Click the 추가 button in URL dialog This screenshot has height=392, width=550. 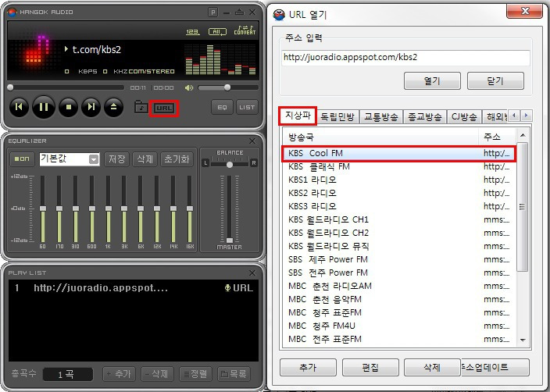click(x=308, y=368)
